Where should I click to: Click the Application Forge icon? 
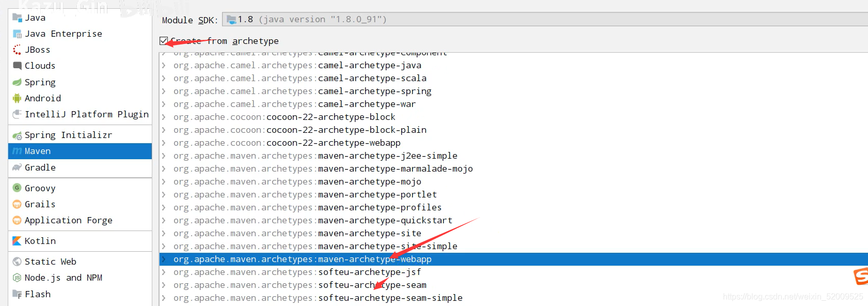tap(17, 220)
